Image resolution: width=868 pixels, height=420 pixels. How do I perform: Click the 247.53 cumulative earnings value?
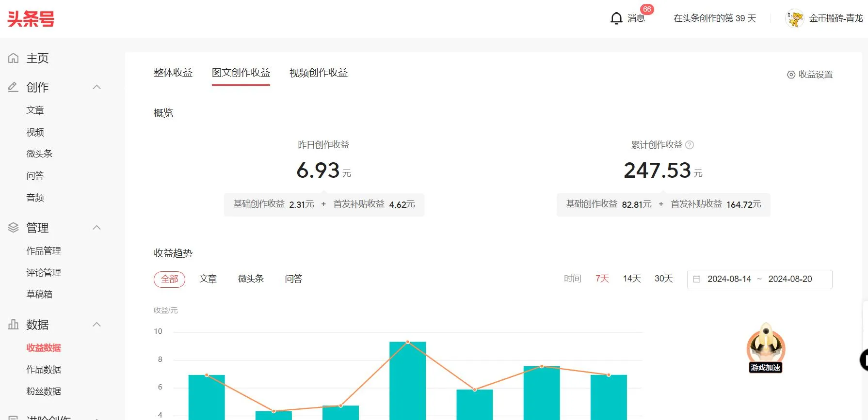click(657, 171)
